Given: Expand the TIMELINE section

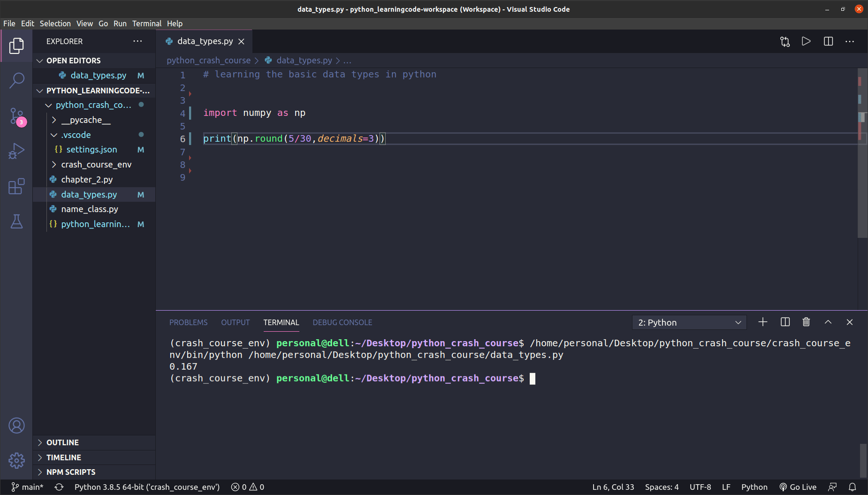Looking at the screenshot, I should pos(94,457).
